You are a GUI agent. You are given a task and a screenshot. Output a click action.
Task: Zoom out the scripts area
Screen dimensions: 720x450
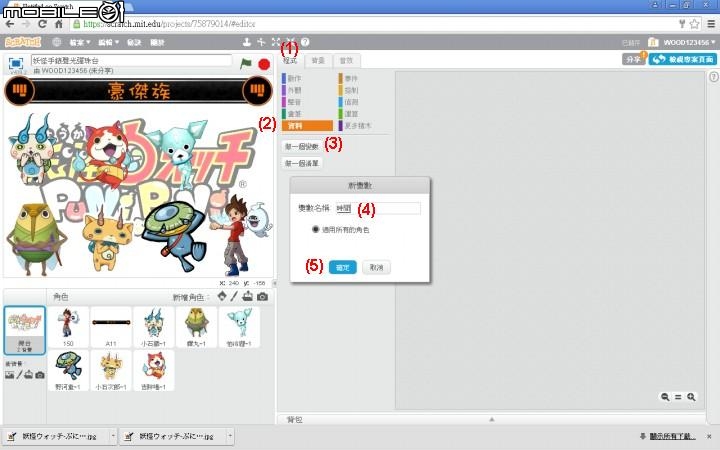(x=665, y=397)
